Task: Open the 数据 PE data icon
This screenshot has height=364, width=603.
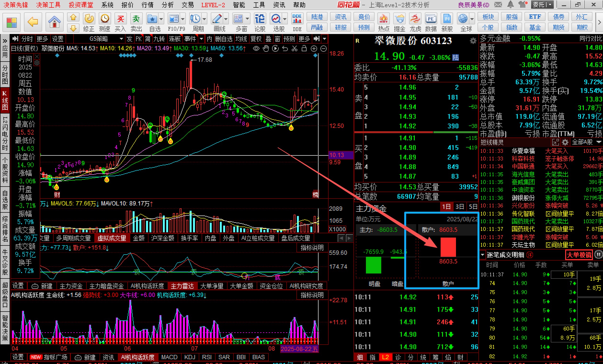Action: coord(431,23)
